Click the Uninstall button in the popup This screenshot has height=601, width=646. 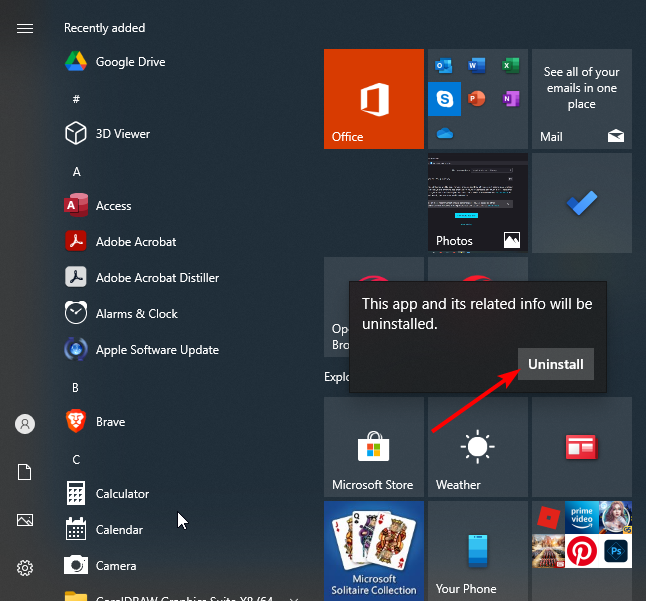[555, 364]
